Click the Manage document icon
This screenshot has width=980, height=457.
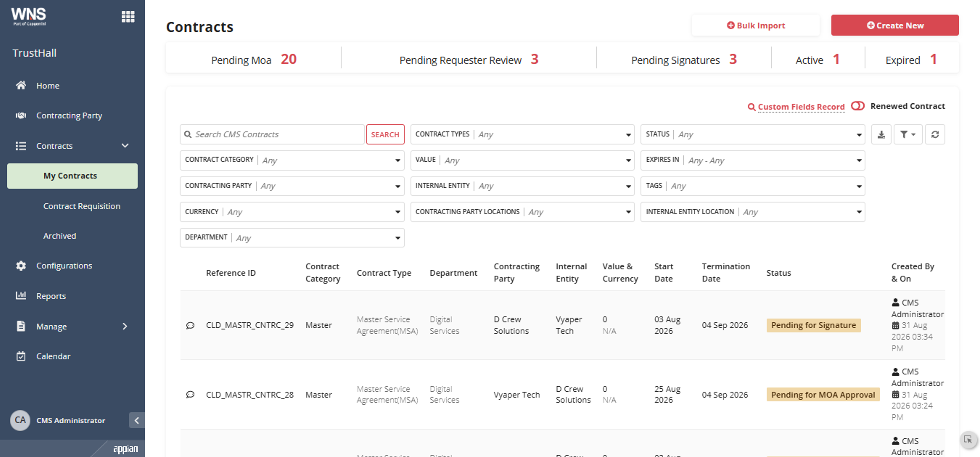20,326
